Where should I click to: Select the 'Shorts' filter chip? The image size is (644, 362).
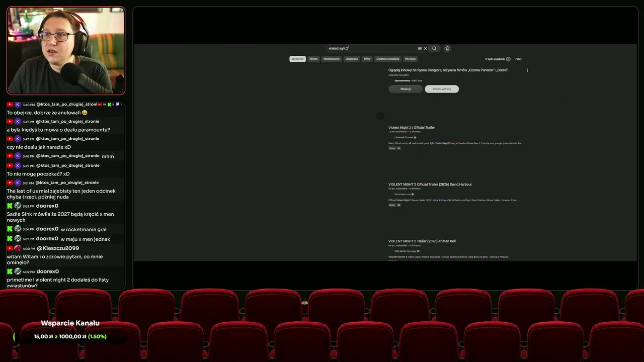313,59
